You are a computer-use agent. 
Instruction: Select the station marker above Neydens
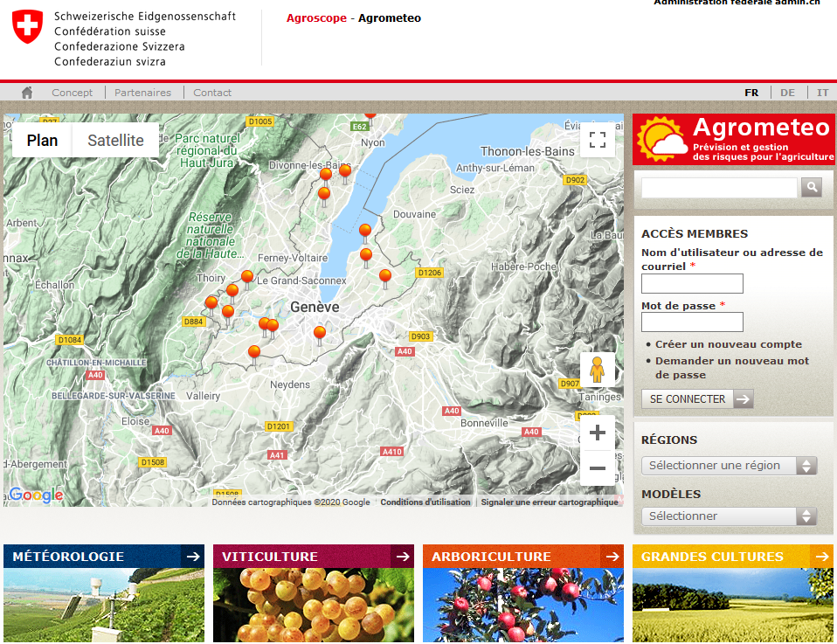point(254,354)
